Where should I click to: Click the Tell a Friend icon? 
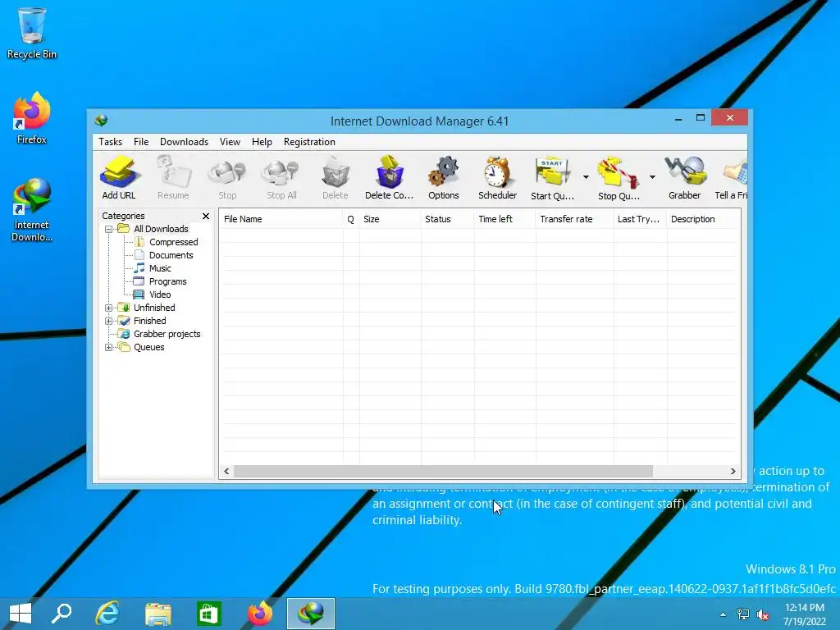click(732, 178)
